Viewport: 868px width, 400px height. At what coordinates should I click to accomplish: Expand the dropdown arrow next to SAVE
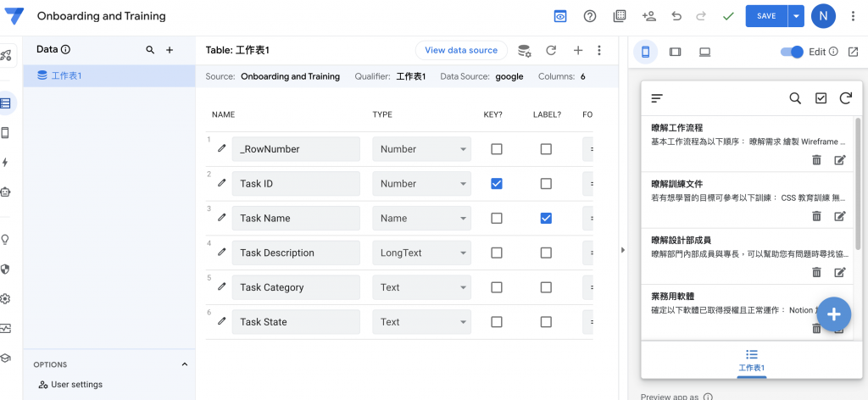[x=795, y=16]
